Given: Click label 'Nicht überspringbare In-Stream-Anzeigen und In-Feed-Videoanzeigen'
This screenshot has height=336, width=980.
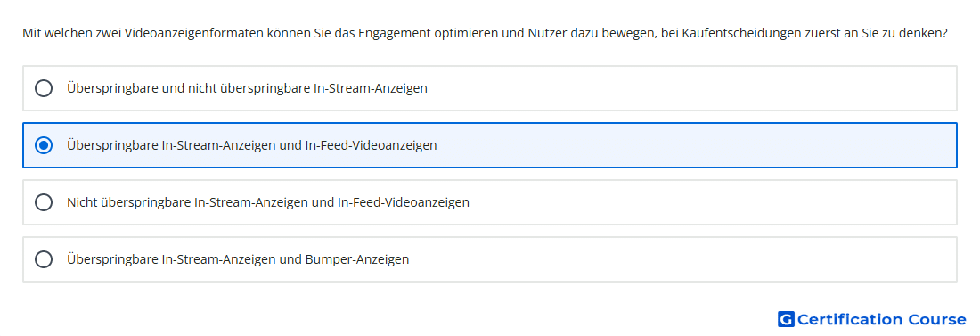Looking at the screenshot, I should click(268, 202).
